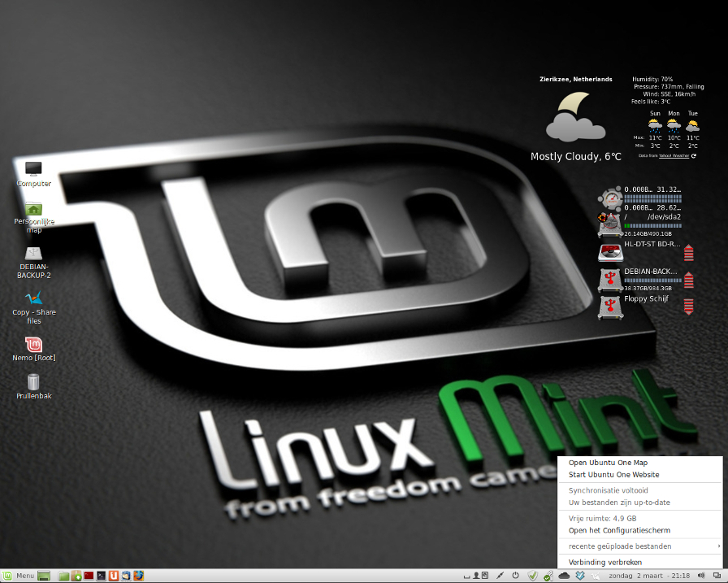
Task: Launch the software installer package icon in panel
Action: pos(76,576)
